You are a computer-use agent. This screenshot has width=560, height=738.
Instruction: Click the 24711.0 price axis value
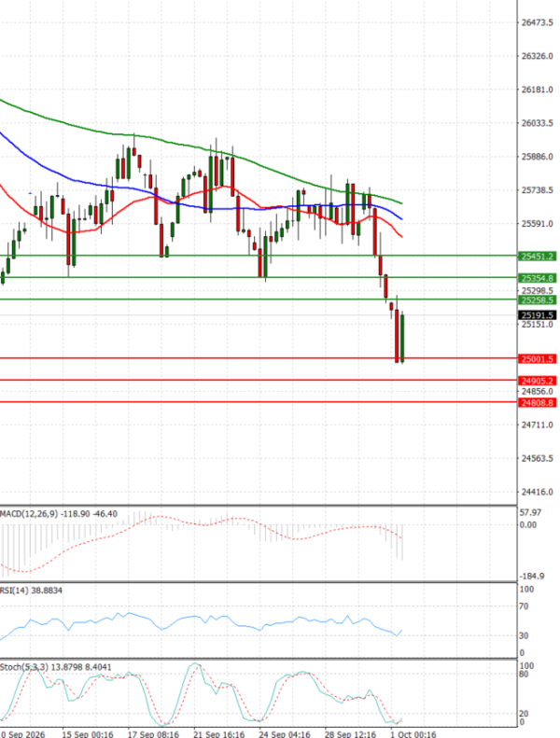tap(538, 425)
